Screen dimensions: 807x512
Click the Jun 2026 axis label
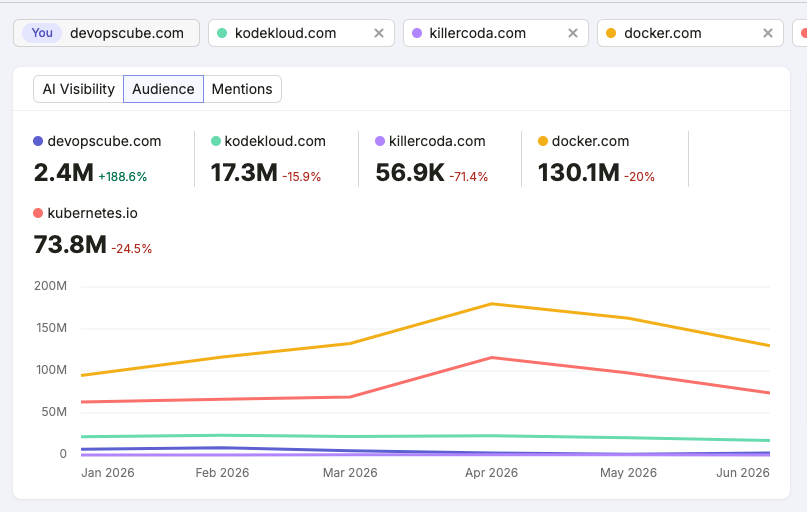point(743,472)
